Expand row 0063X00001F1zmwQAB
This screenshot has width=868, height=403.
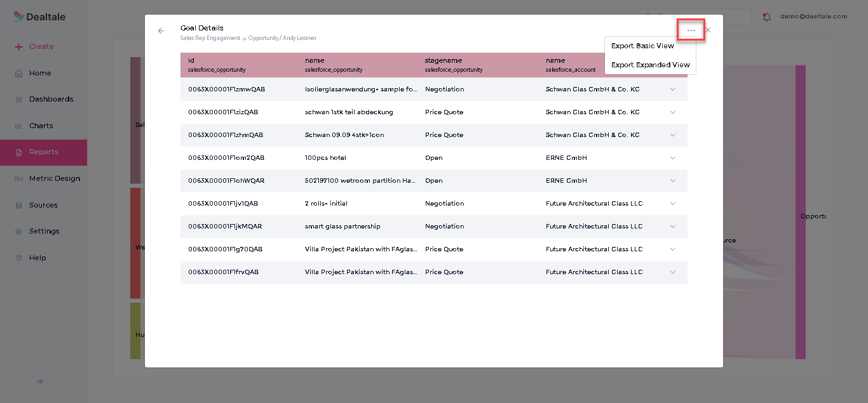[x=673, y=89]
